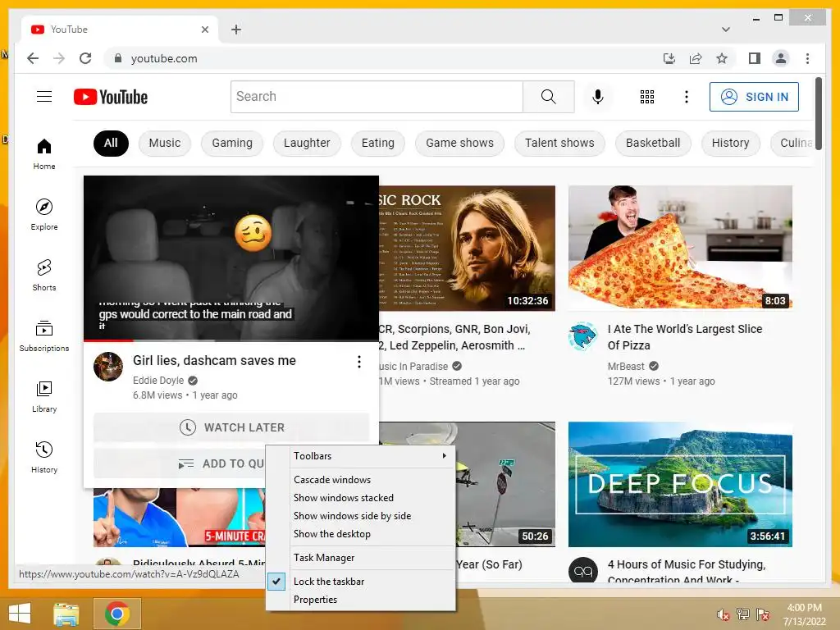Select the History filter chip
The height and width of the screenshot is (630, 840).
(x=730, y=143)
